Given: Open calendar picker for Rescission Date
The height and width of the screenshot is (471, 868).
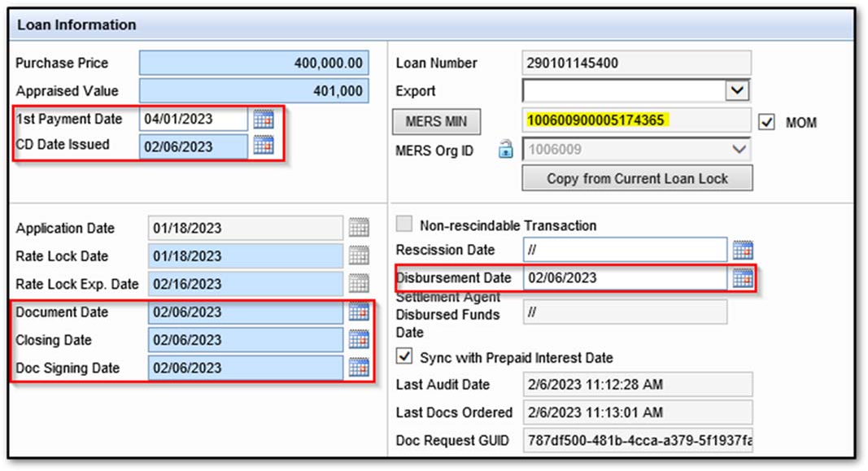Looking at the screenshot, I should (743, 251).
